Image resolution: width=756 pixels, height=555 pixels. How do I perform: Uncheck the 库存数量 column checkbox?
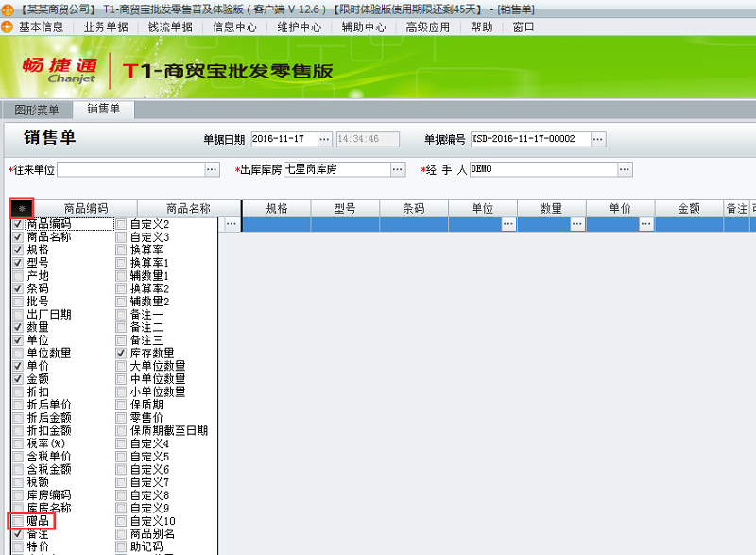pos(121,353)
